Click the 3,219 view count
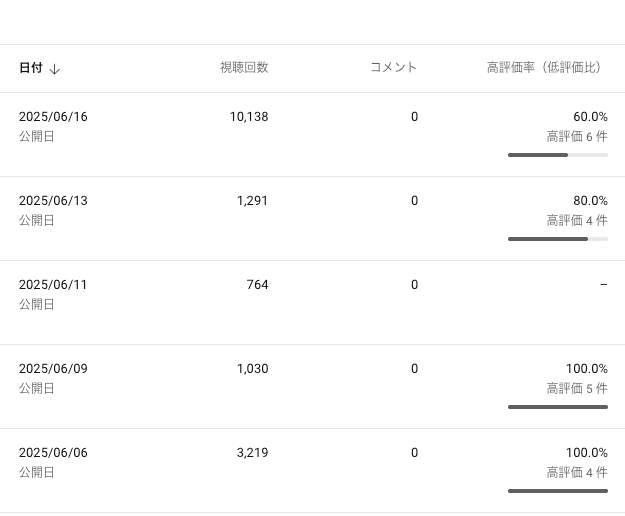Image resolution: width=625 pixels, height=516 pixels. click(x=252, y=453)
